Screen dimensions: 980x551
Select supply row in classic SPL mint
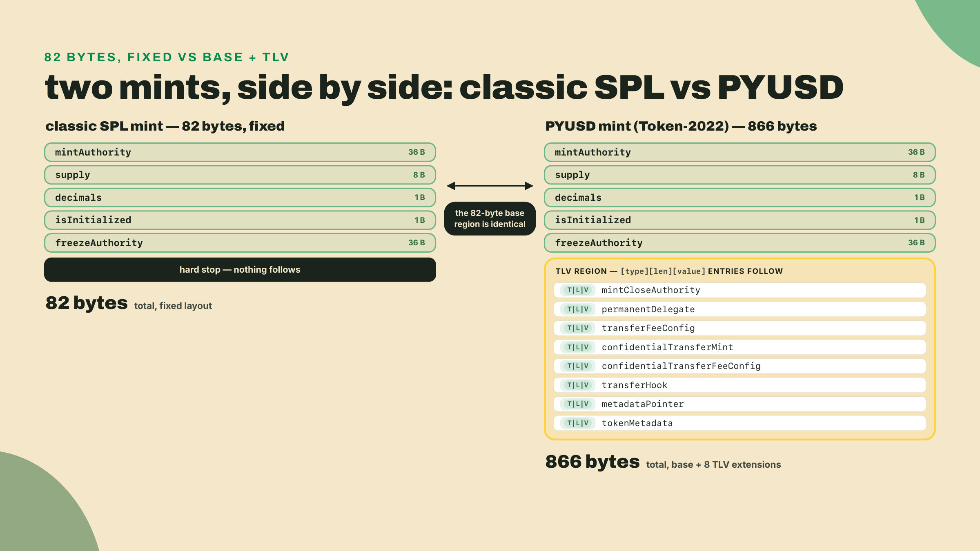[x=240, y=175]
